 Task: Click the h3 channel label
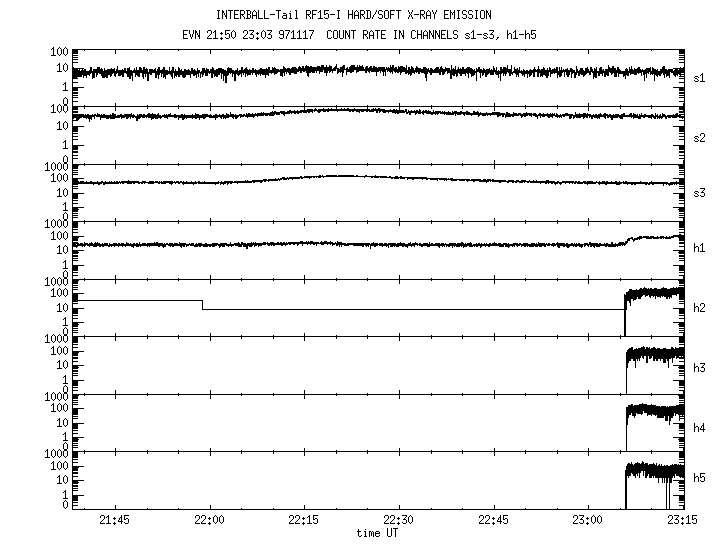[x=700, y=368]
